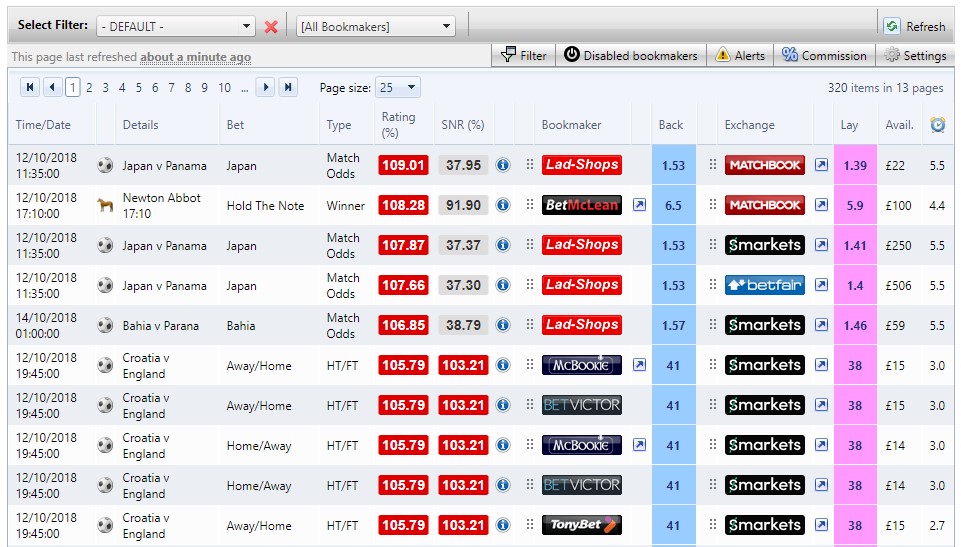Screen dimensions: 961x547
Task: Go to first page arrow
Action: 29,88
